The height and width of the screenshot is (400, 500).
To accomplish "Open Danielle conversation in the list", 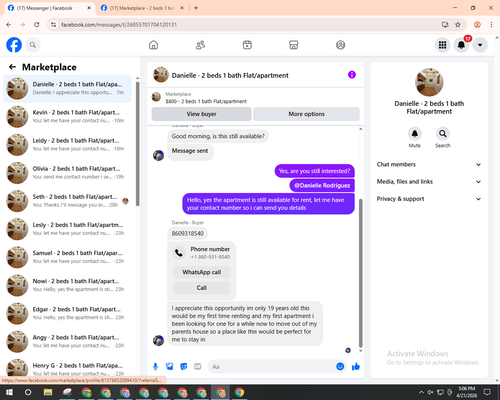I will [67, 89].
